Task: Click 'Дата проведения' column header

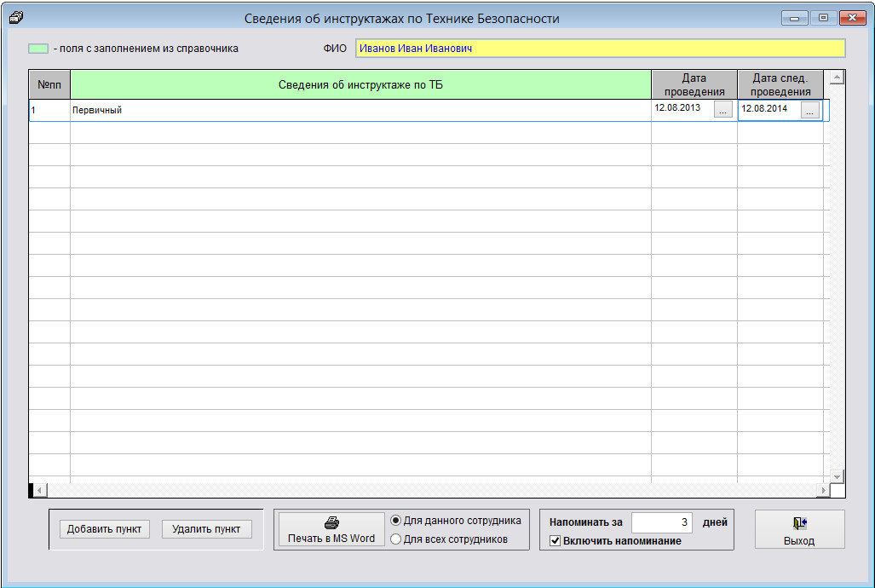Action: click(694, 85)
